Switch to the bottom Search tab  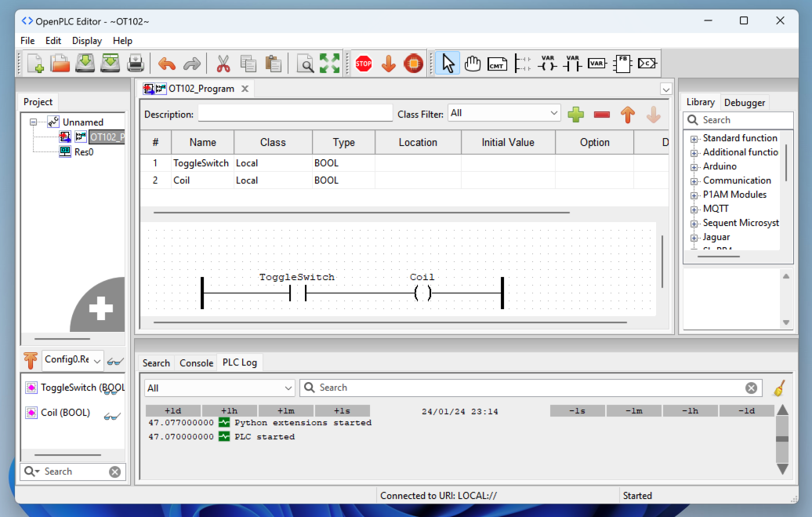click(x=156, y=363)
